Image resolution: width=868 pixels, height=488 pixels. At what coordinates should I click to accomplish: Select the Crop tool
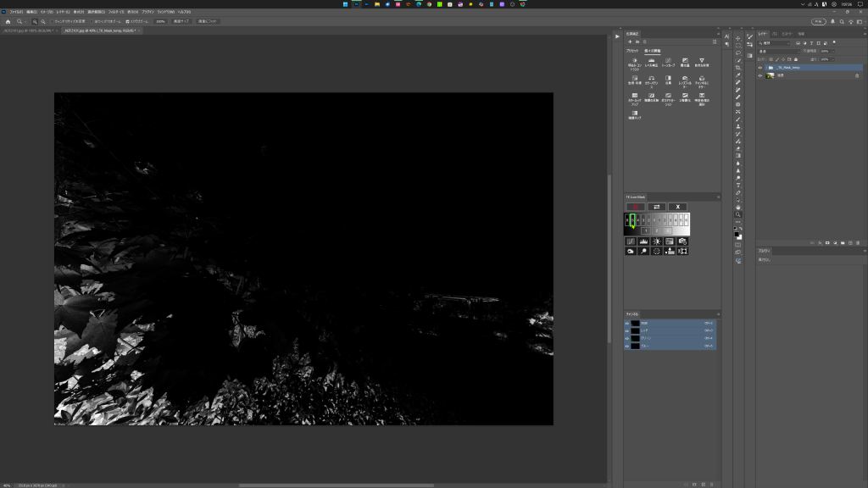[x=738, y=68]
